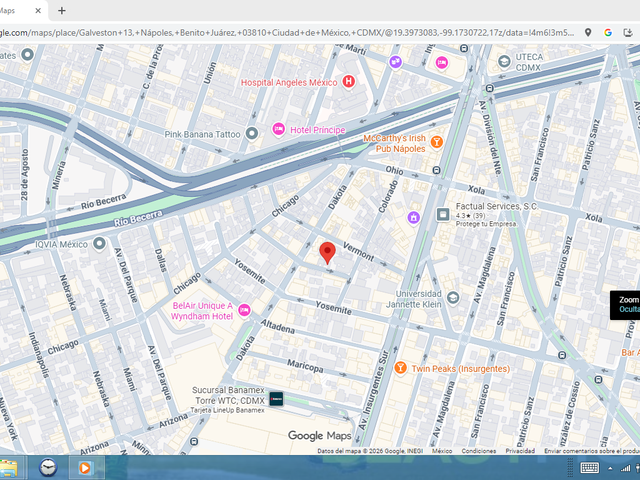Click the Condiciones footer link

[479, 451]
